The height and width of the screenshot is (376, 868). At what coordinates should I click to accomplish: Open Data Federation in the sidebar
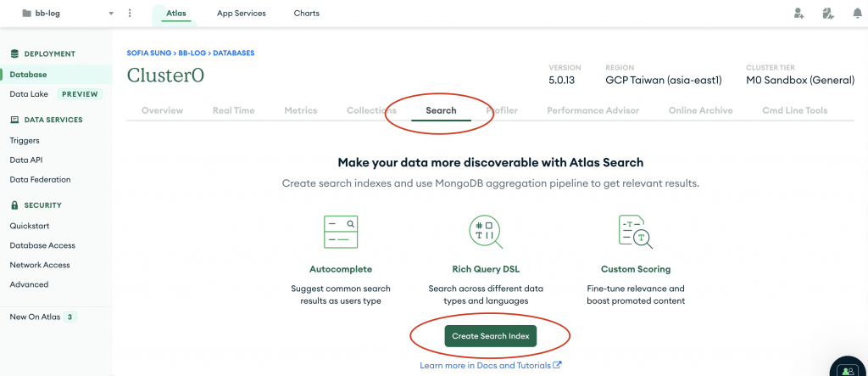(40, 180)
